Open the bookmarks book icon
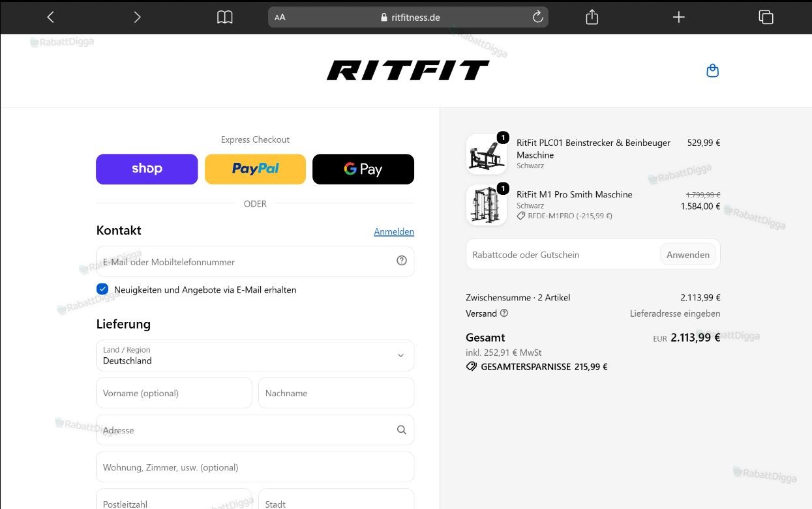The height and width of the screenshot is (509, 812). 224,18
